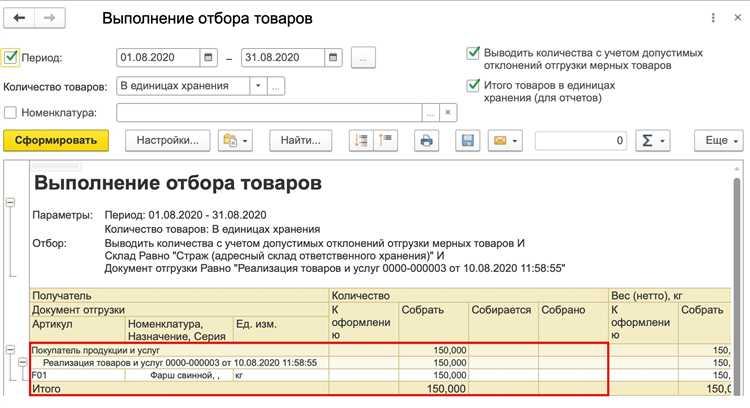Click the 'Ед. изм.' column header

click(x=281, y=330)
